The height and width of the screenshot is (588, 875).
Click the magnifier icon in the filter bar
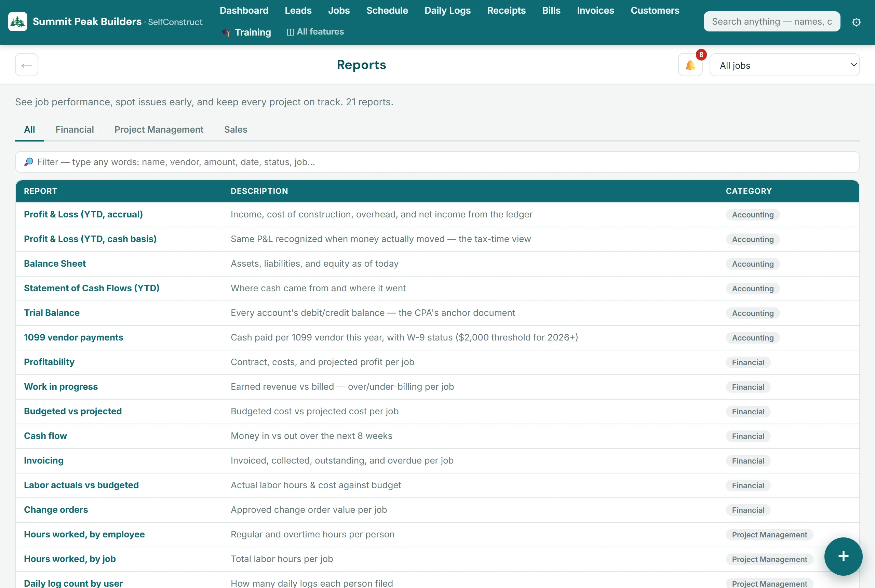(28, 162)
